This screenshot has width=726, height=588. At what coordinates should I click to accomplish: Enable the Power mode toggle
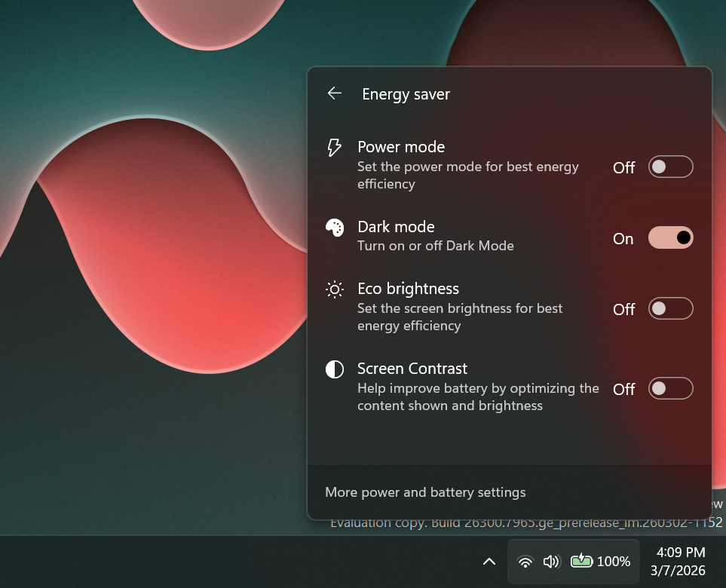tap(670, 167)
